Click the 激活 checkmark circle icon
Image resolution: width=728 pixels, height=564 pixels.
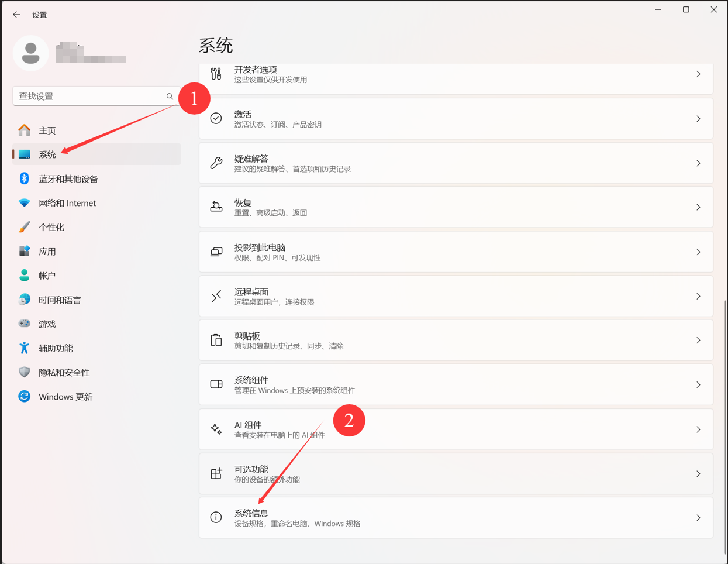pos(216,118)
